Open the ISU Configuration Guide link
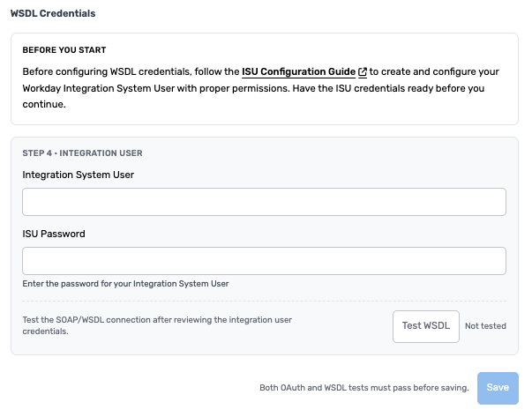This screenshot has height=417, width=532. [298, 71]
